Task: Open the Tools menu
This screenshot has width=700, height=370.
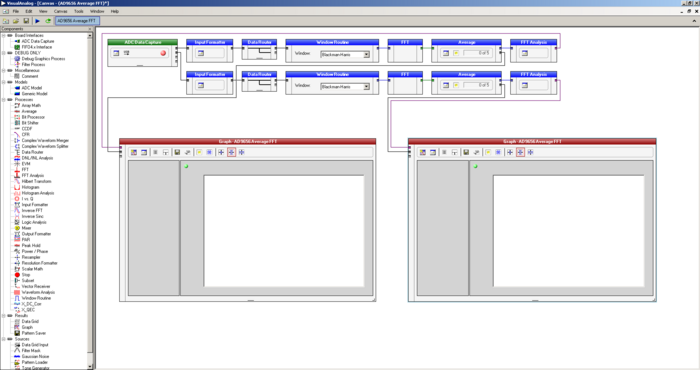Action: [79, 11]
